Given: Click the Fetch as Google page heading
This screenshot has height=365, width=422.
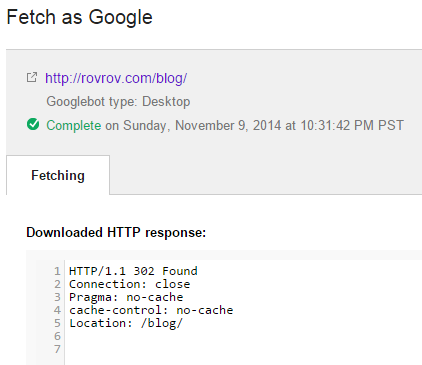Looking at the screenshot, I should pyautogui.click(x=79, y=17).
